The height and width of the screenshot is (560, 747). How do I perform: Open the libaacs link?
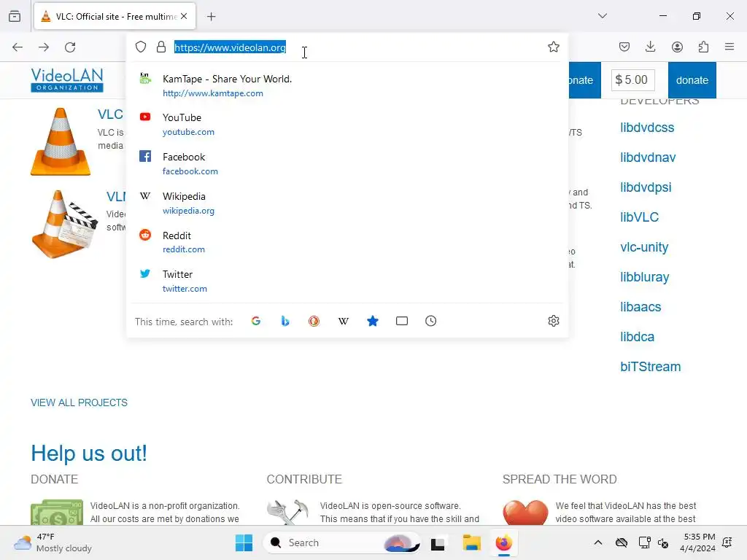[640, 307]
